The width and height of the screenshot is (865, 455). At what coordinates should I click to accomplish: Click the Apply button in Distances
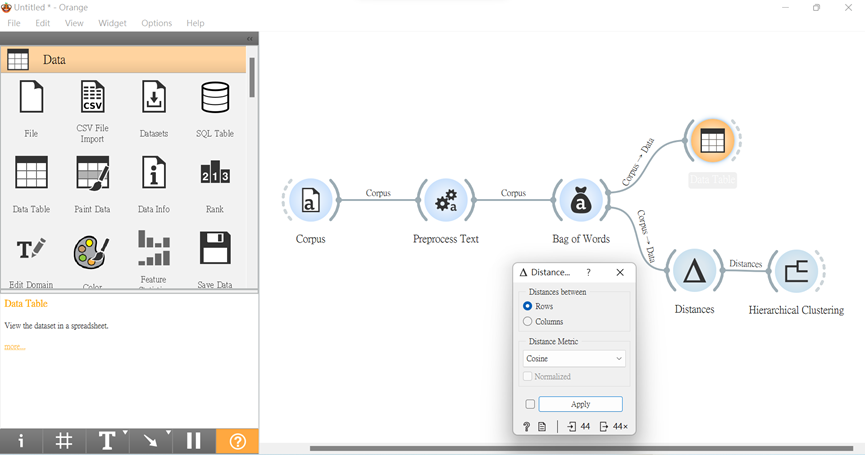pyautogui.click(x=580, y=404)
